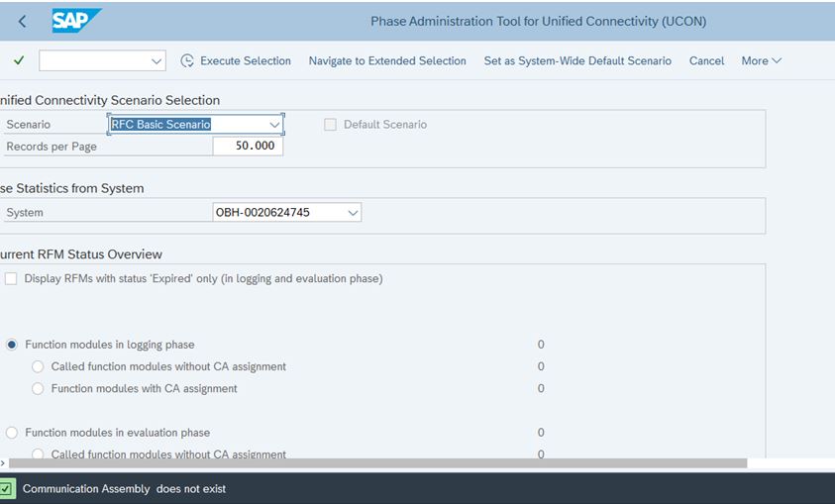Click the green checkmark enter icon
This screenshot has width=835, height=504.
click(19, 60)
